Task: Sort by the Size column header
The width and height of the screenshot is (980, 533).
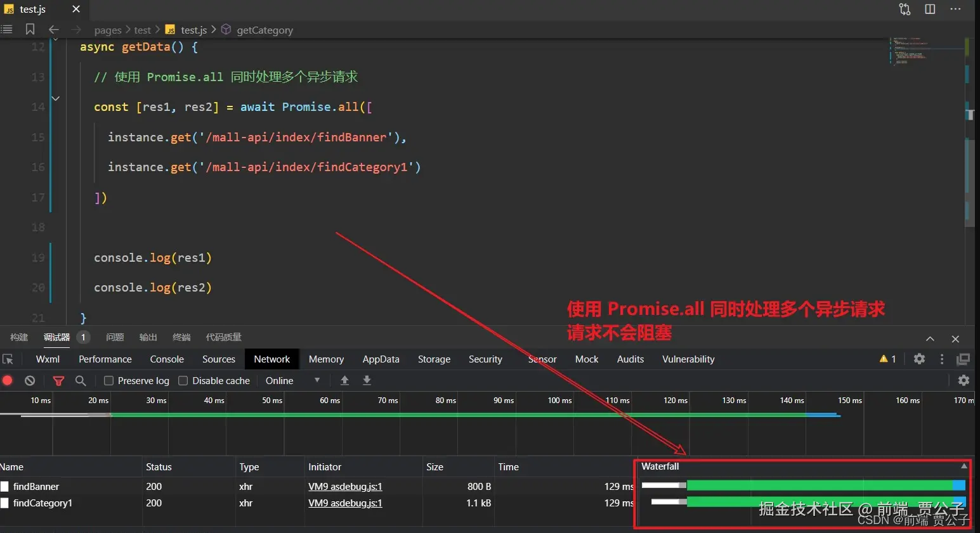Action: coord(459,467)
